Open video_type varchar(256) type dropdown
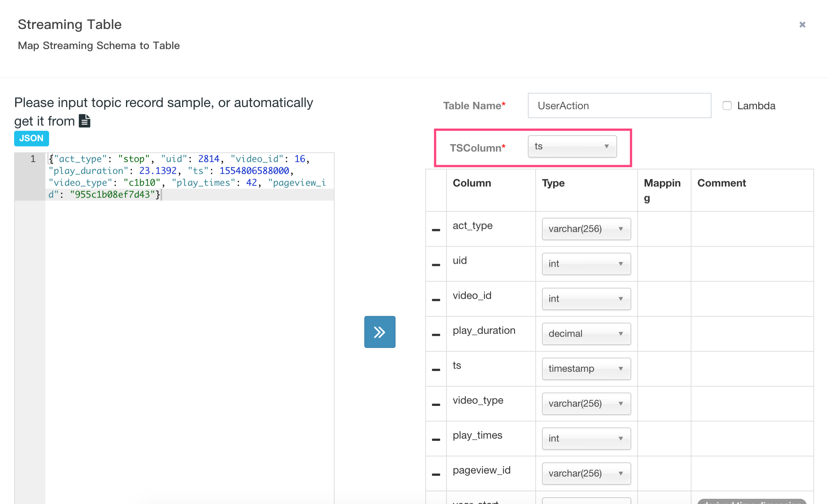Image resolution: width=829 pixels, height=504 pixels. coord(586,403)
